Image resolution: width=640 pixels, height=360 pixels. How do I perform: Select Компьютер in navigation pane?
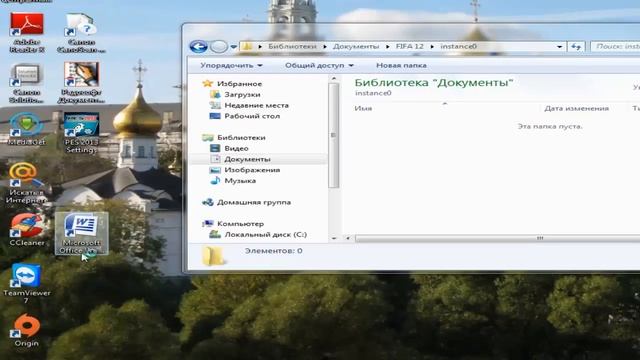point(240,224)
